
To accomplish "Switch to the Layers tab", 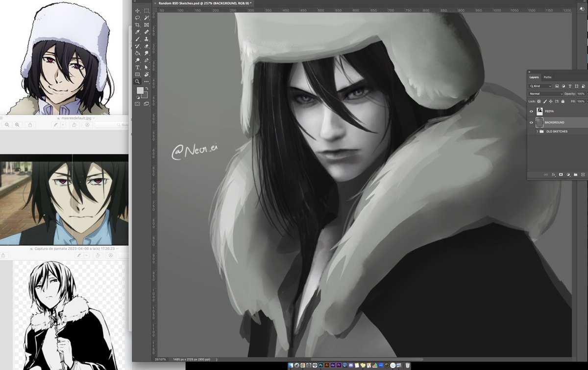I will pyautogui.click(x=534, y=77).
